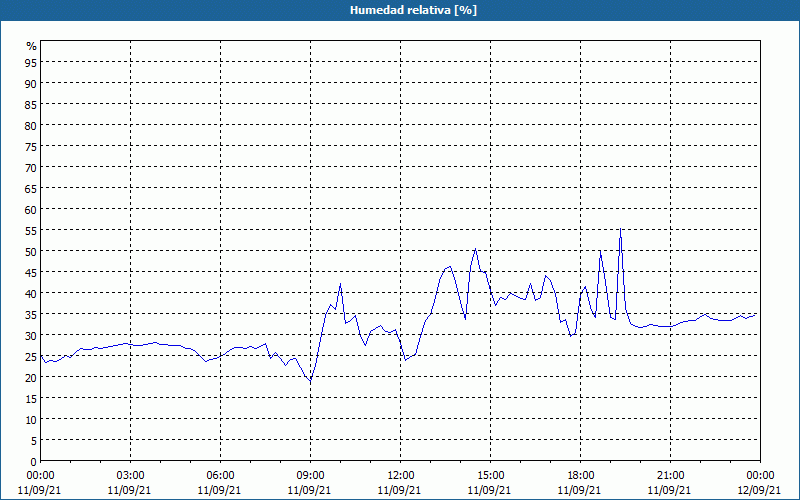Select the 95 value on the y-axis
The height and width of the screenshot is (500, 800).
(x=31, y=62)
